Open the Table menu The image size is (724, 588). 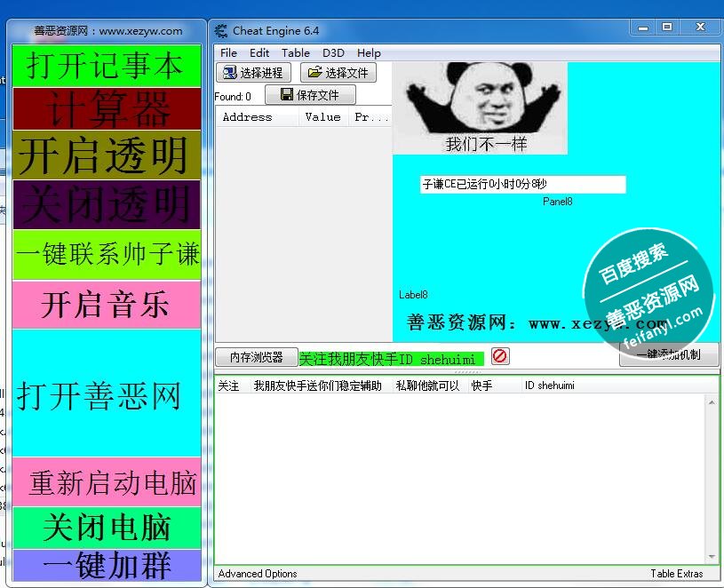click(296, 52)
